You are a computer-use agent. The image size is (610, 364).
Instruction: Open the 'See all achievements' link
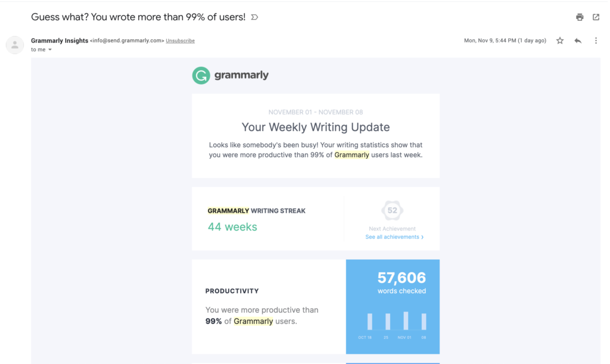pos(394,237)
